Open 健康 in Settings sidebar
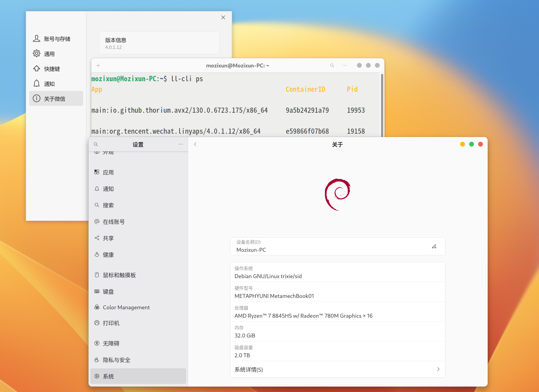Screen dimensions: 539x392 click(138, 255)
